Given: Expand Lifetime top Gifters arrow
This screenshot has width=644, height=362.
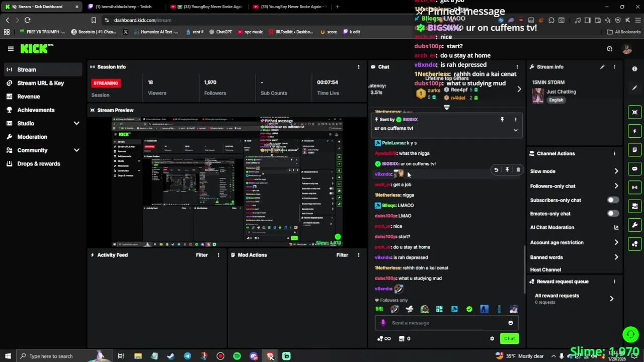Looking at the screenshot, I should click(x=519, y=89).
